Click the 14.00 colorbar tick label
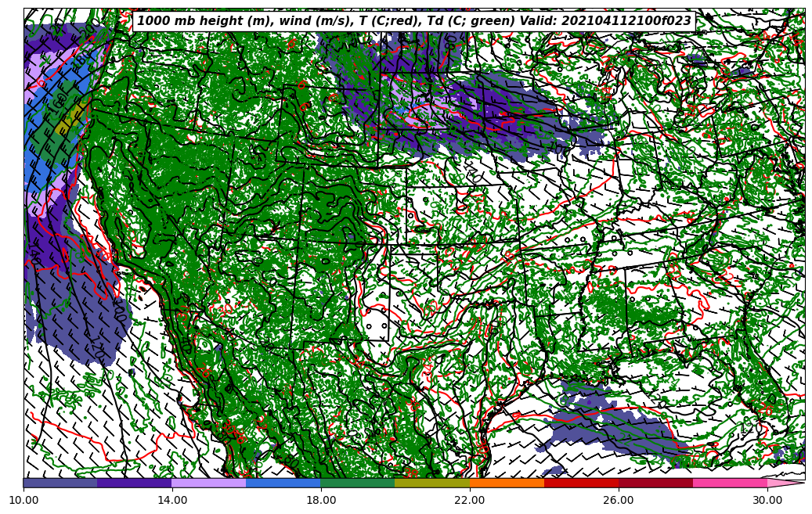The height and width of the screenshot is (514, 812). point(172,499)
